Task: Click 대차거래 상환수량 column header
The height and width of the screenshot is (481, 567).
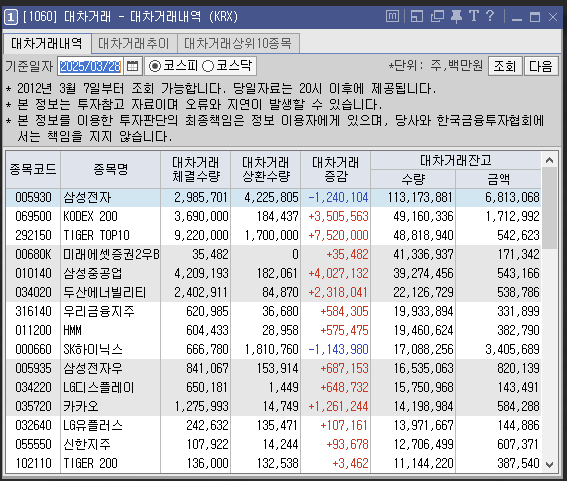Action: click(x=265, y=169)
